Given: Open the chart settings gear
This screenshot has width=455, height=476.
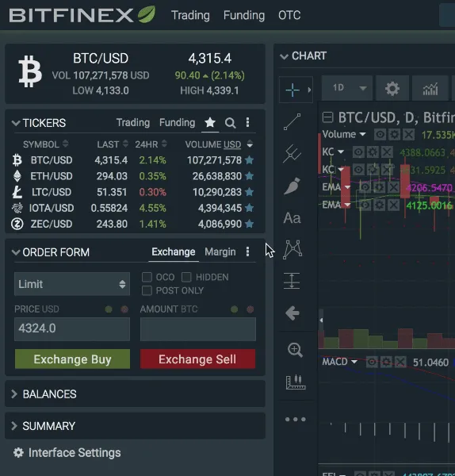Looking at the screenshot, I should [392, 89].
